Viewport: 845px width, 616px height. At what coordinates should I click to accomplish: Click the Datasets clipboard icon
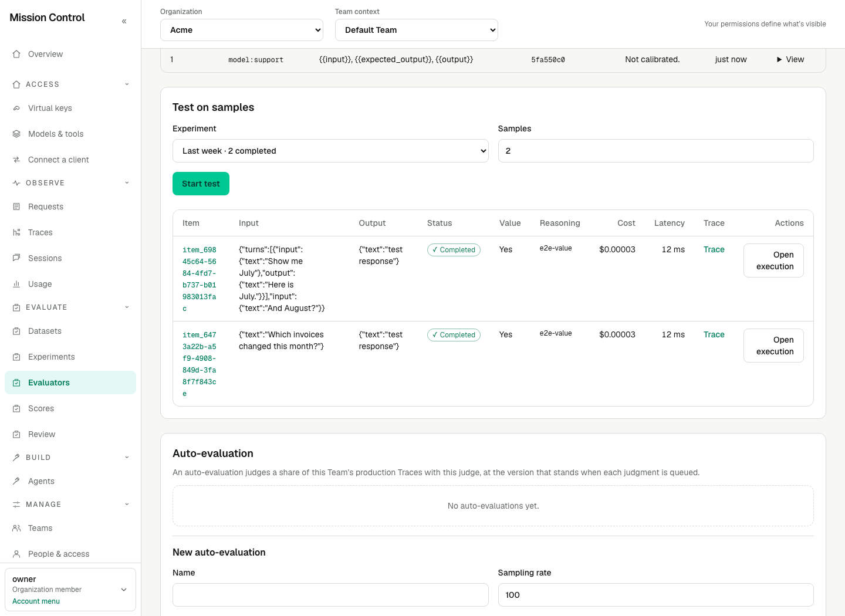click(x=16, y=331)
